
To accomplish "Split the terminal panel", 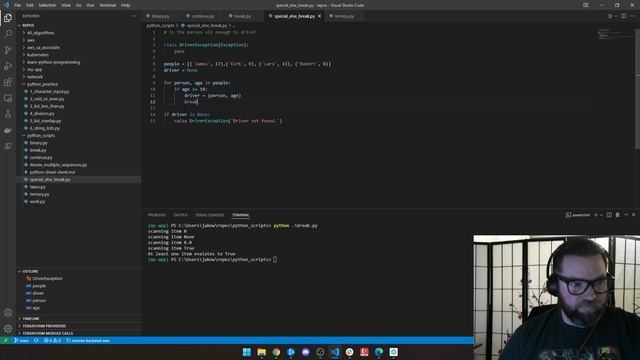I will (x=609, y=215).
